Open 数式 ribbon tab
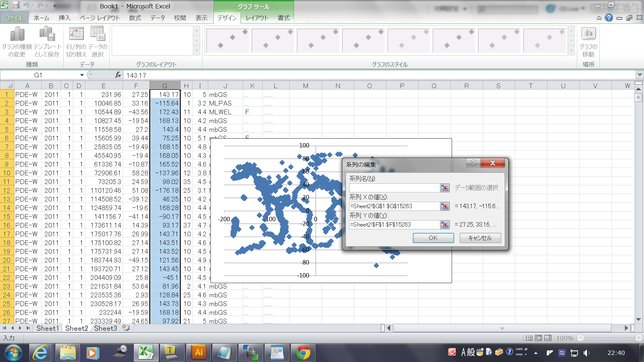 [x=135, y=18]
